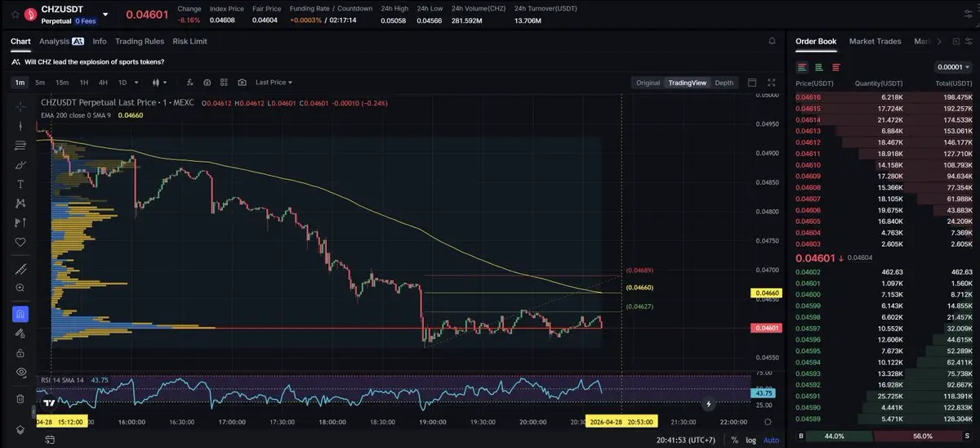Switch to the Market Trades tab

coord(875,41)
